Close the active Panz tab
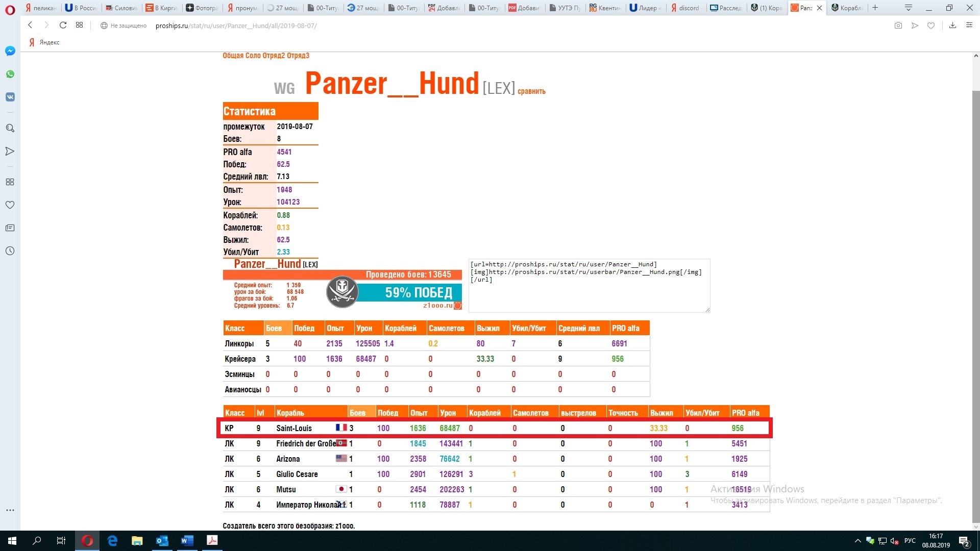Screen dimensions: 980x551 819,8
